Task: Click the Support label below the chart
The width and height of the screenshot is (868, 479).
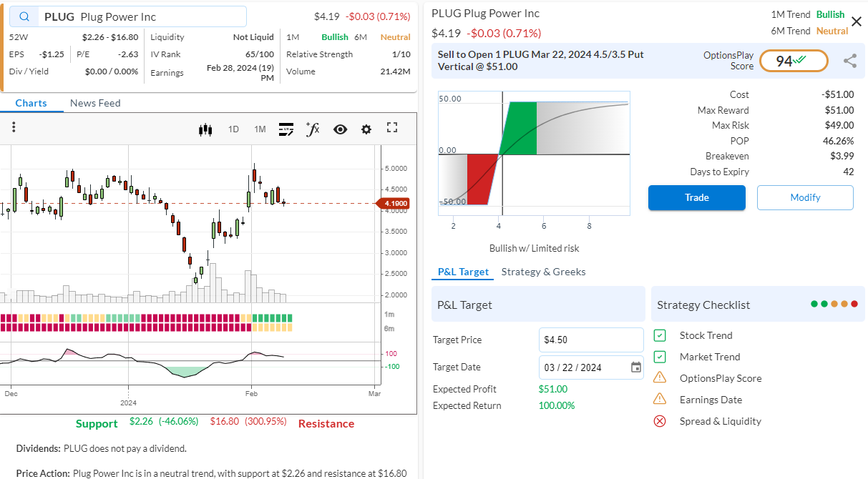Action: point(97,423)
